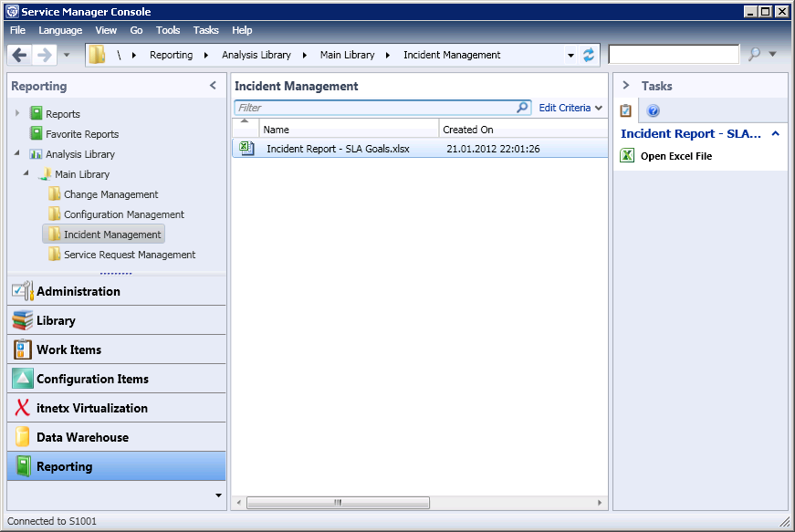The height and width of the screenshot is (532, 795).
Task: Open the Tasks menu in menu bar
Action: (206, 30)
